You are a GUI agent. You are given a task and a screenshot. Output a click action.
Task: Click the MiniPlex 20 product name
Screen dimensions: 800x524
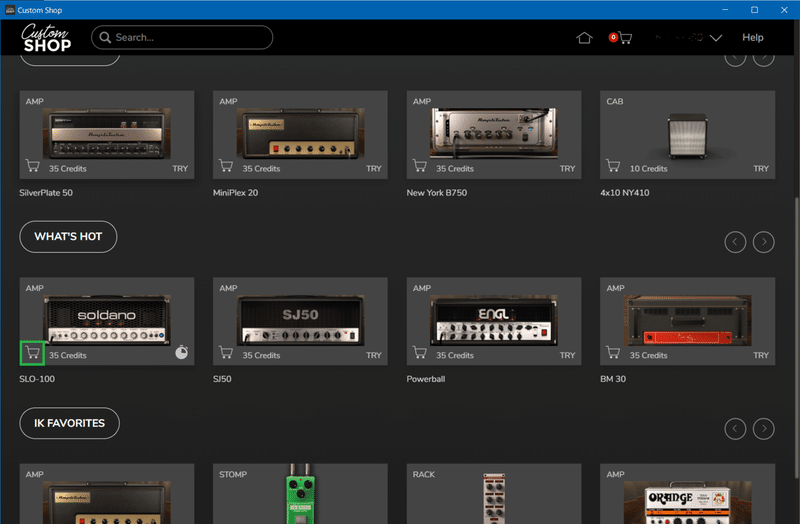pyautogui.click(x=235, y=193)
